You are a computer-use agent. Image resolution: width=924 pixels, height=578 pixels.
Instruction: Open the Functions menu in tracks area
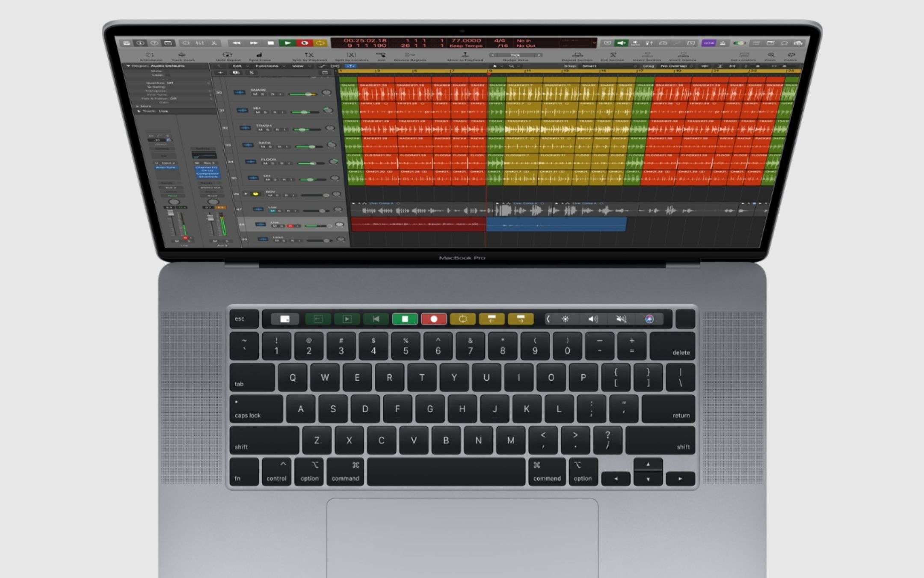tap(269, 66)
